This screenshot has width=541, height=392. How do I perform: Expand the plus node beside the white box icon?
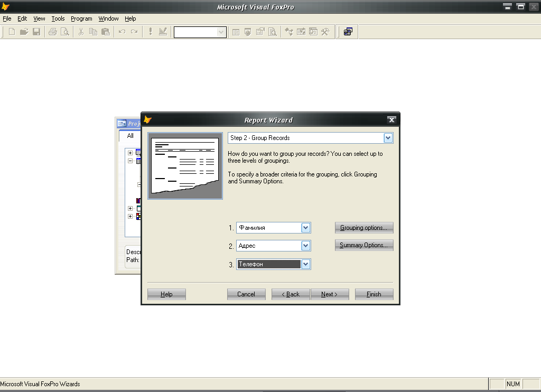point(130,209)
